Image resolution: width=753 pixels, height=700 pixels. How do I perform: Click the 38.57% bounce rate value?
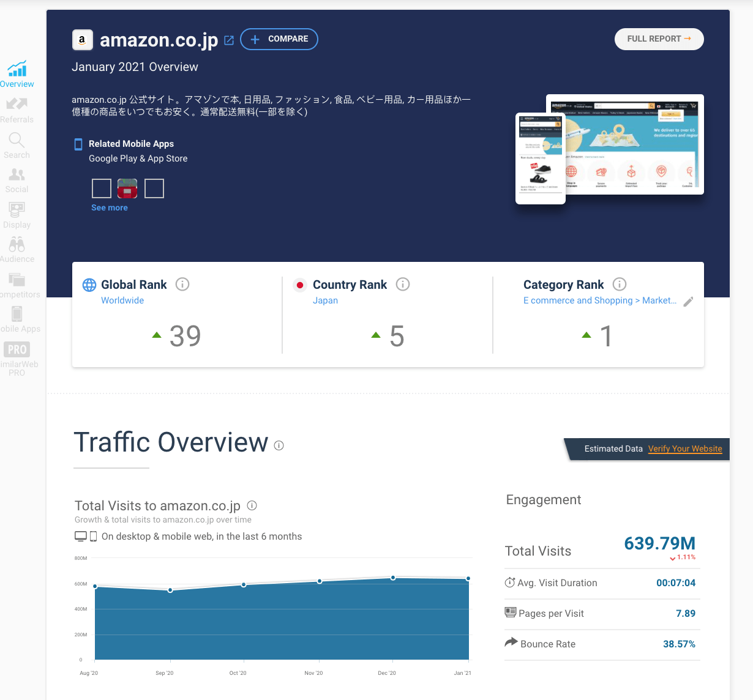680,644
